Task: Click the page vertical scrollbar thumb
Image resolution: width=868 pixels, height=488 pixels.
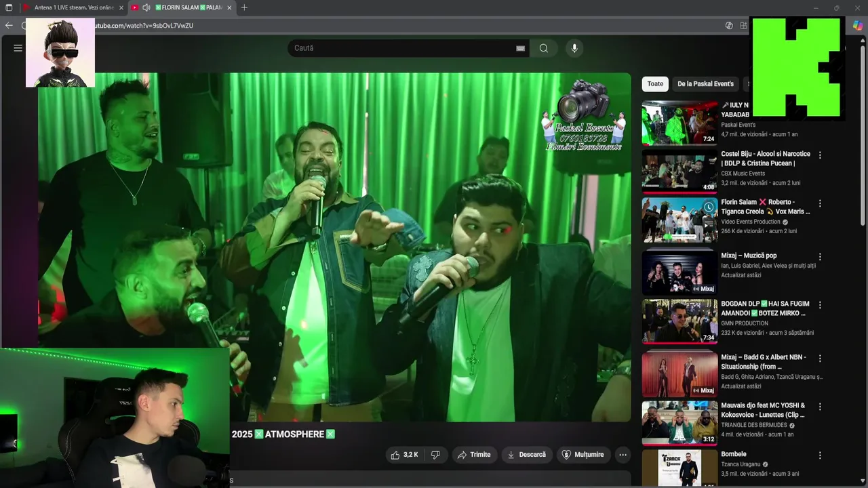Action: point(863,136)
